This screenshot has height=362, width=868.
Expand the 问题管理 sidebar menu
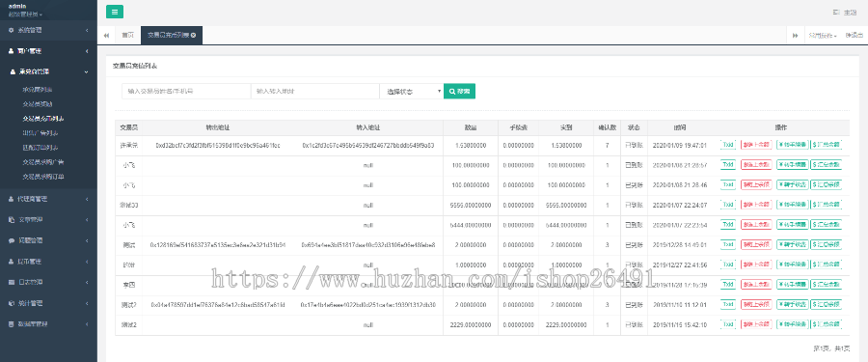(48, 240)
